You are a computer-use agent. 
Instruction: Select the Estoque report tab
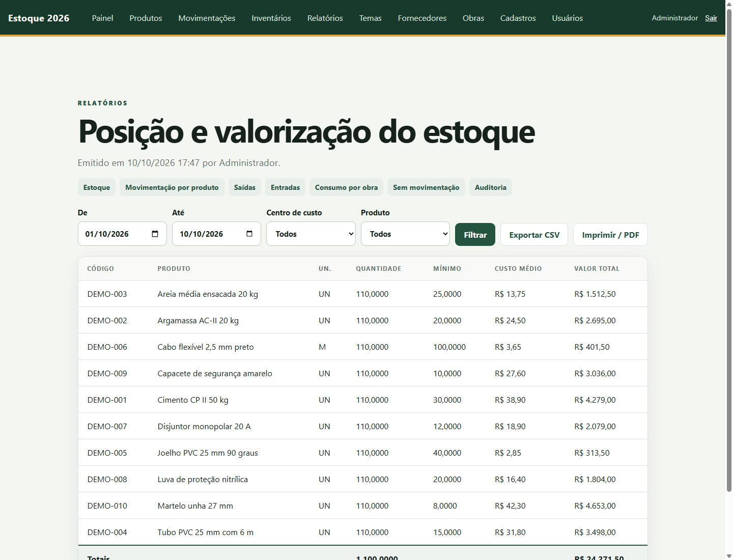[97, 187]
